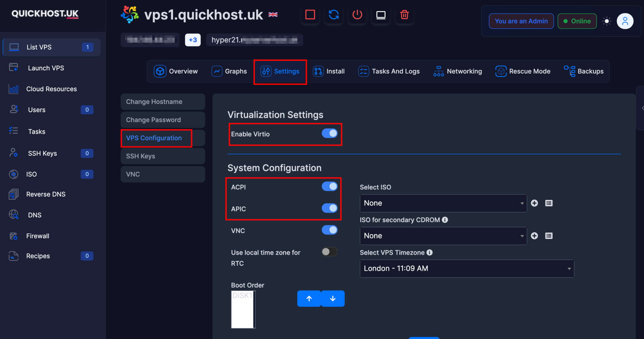The image size is (644, 339).
Task: Open Recipes in sidebar
Action: tap(52, 256)
